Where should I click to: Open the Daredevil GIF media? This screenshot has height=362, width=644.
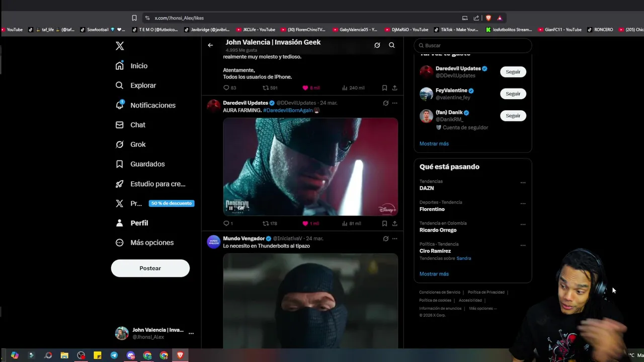click(x=310, y=166)
